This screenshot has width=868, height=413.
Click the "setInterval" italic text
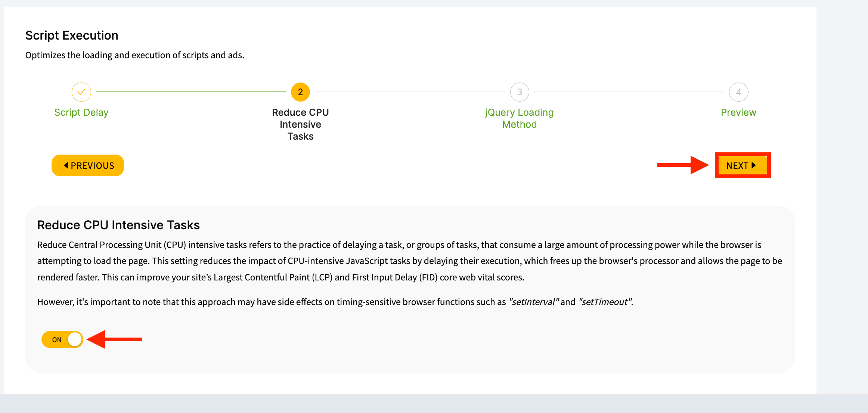click(534, 302)
